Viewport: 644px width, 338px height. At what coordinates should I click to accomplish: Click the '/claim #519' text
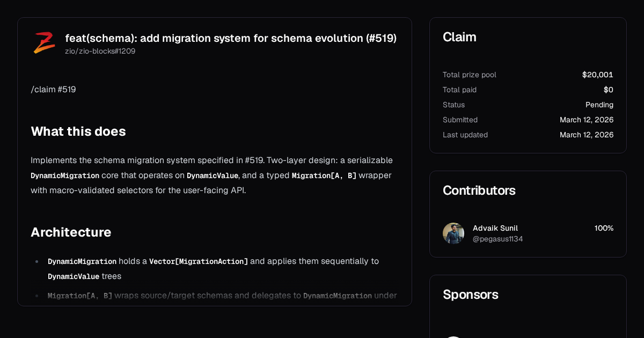click(x=53, y=90)
